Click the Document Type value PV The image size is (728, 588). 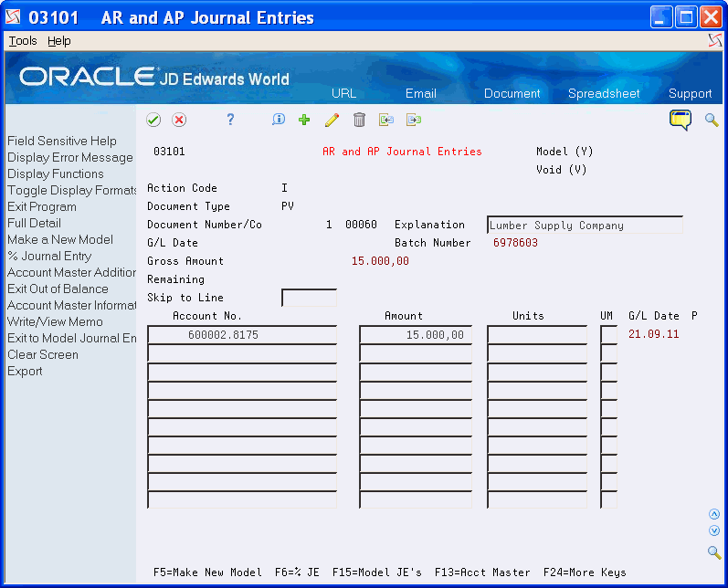[x=288, y=206]
